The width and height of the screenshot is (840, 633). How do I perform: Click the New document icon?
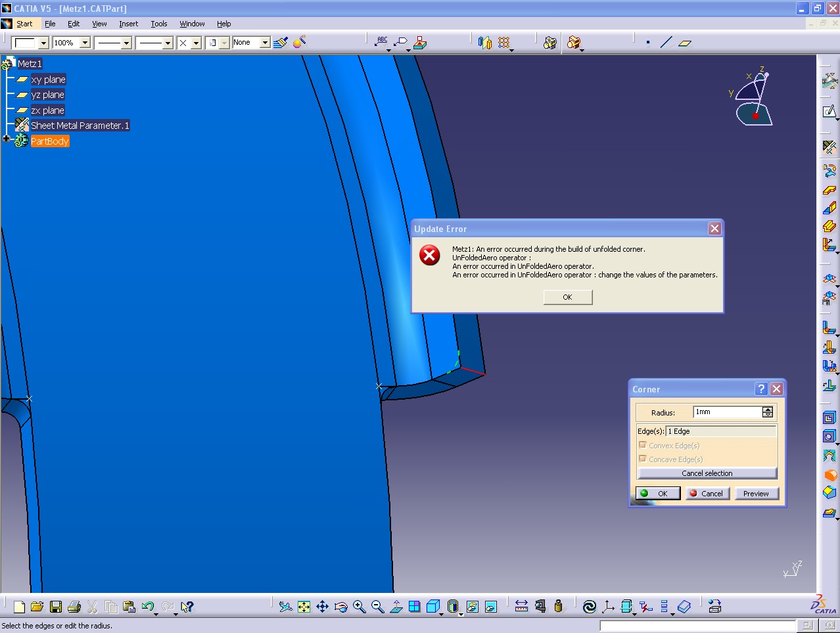[19, 607]
